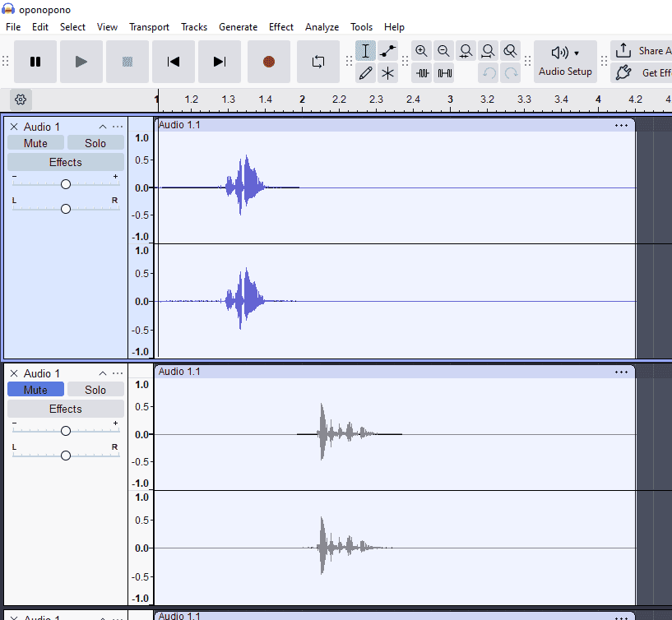Close the first Audio 1 track
Screen dimensions: 672x620
pyautogui.click(x=14, y=127)
